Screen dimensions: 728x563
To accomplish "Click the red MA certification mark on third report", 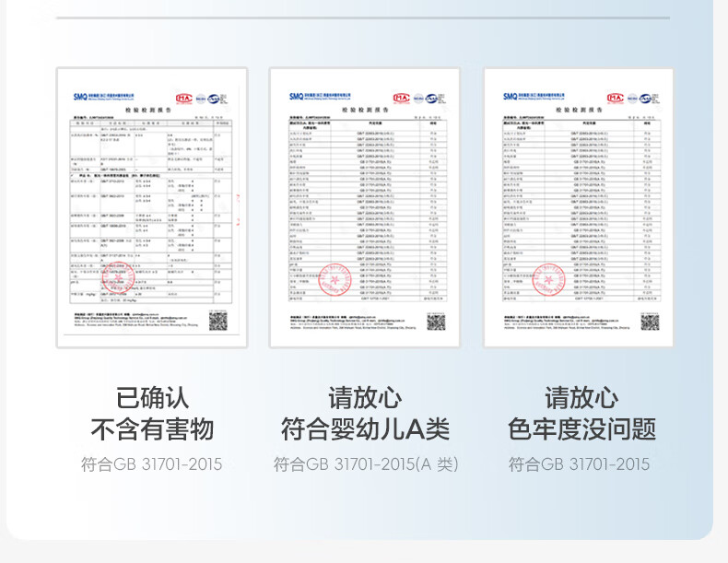I will click(615, 97).
